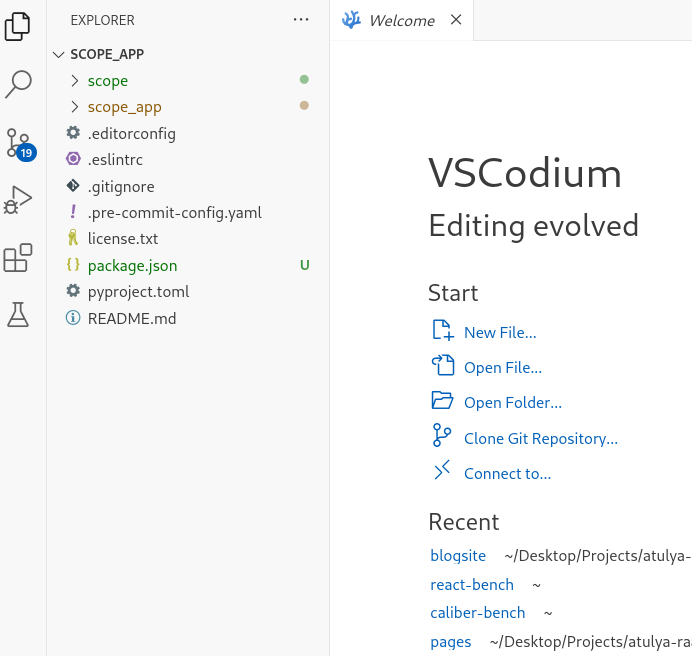Click the Open Folder... link
The height and width of the screenshot is (656, 692).
[513, 403]
